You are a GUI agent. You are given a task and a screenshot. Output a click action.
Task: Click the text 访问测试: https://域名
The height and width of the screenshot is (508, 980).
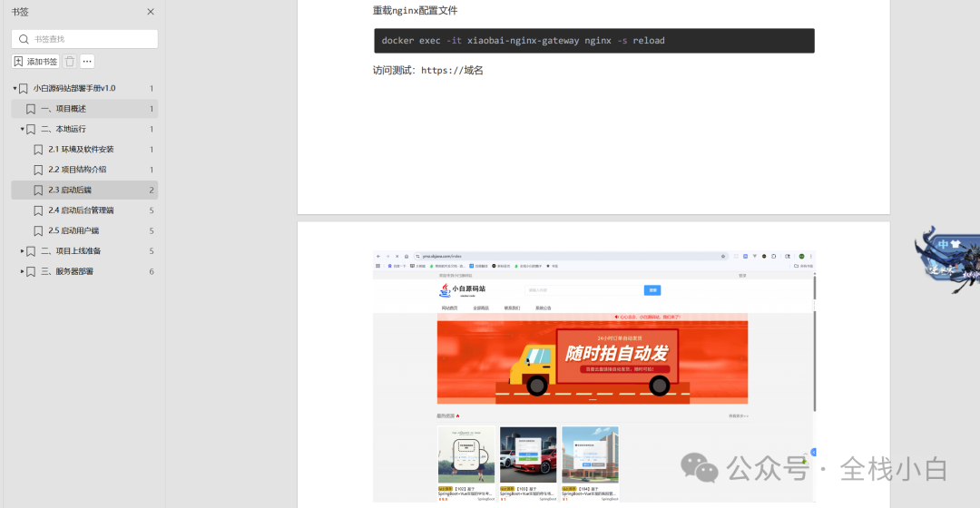[428, 70]
